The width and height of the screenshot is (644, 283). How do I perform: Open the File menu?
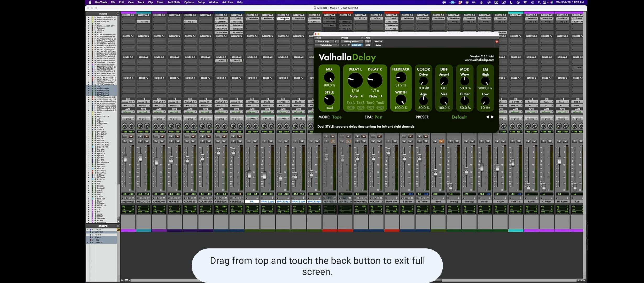click(x=113, y=2)
